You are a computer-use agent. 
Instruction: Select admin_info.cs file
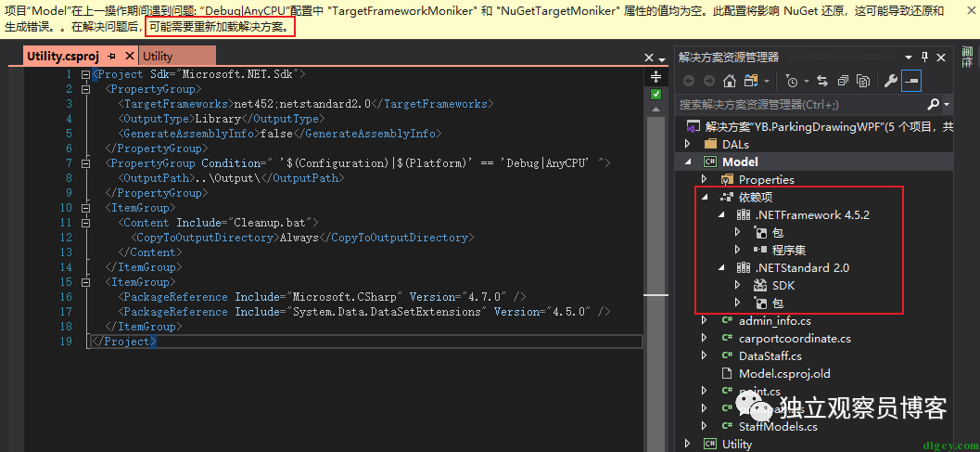point(775,320)
